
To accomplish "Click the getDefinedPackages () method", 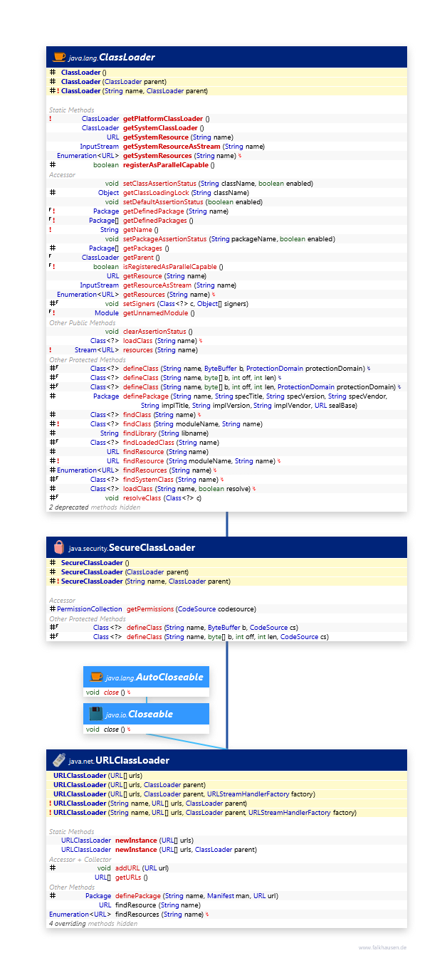I will [158, 221].
